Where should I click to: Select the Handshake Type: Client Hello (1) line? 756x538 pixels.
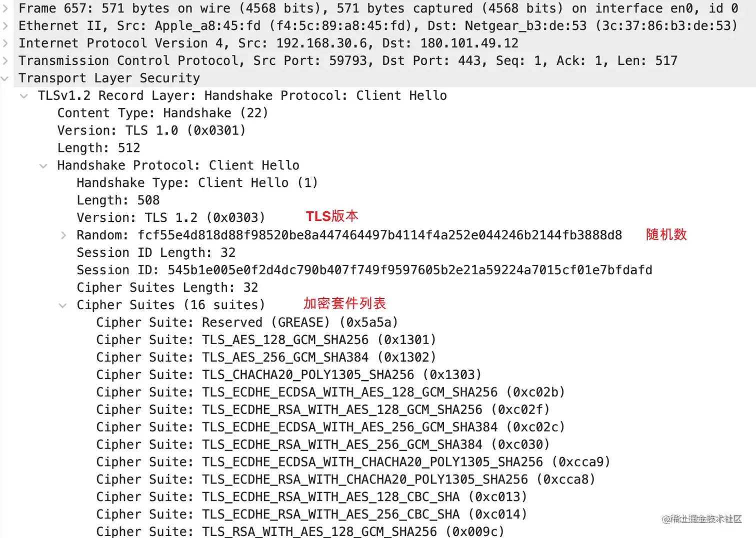point(197,183)
